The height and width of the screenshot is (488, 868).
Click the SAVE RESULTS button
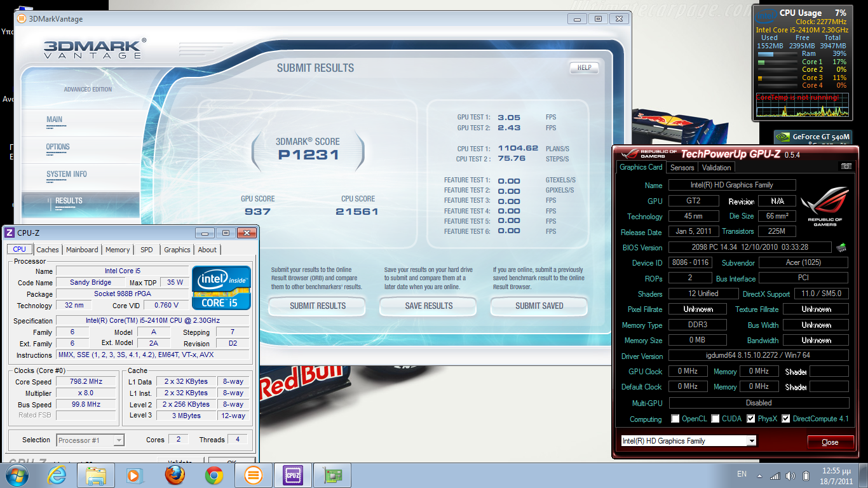[x=429, y=306]
